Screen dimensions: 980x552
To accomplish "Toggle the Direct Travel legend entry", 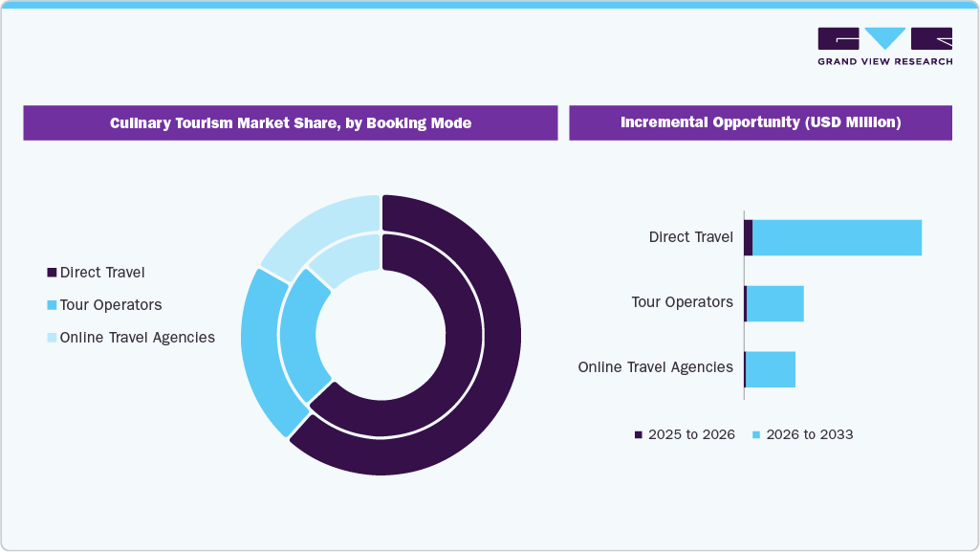I will point(102,272).
